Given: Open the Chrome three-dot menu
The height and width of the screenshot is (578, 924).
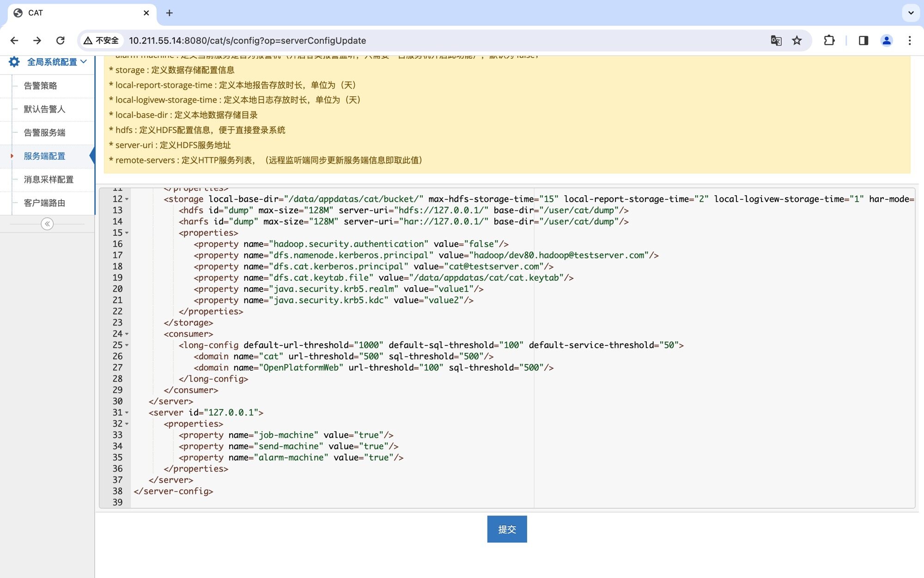Looking at the screenshot, I should (x=909, y=41).
